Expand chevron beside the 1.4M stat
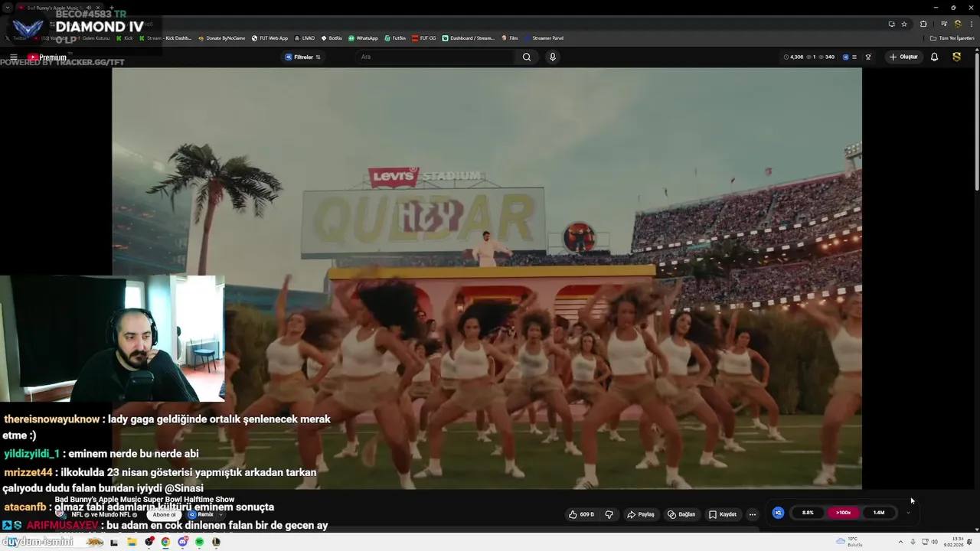Screen dimensions: 980x551 coord(908,513)
